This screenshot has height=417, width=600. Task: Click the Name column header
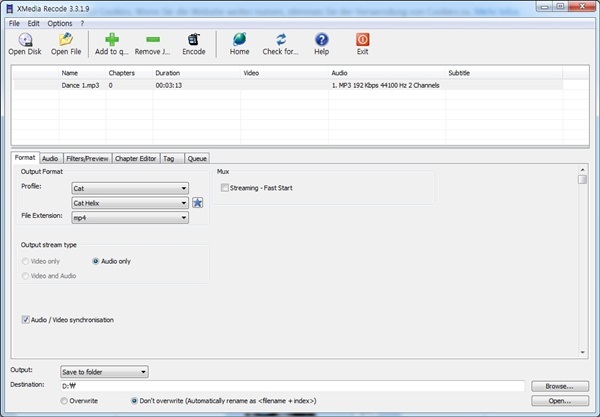(82, 73)
